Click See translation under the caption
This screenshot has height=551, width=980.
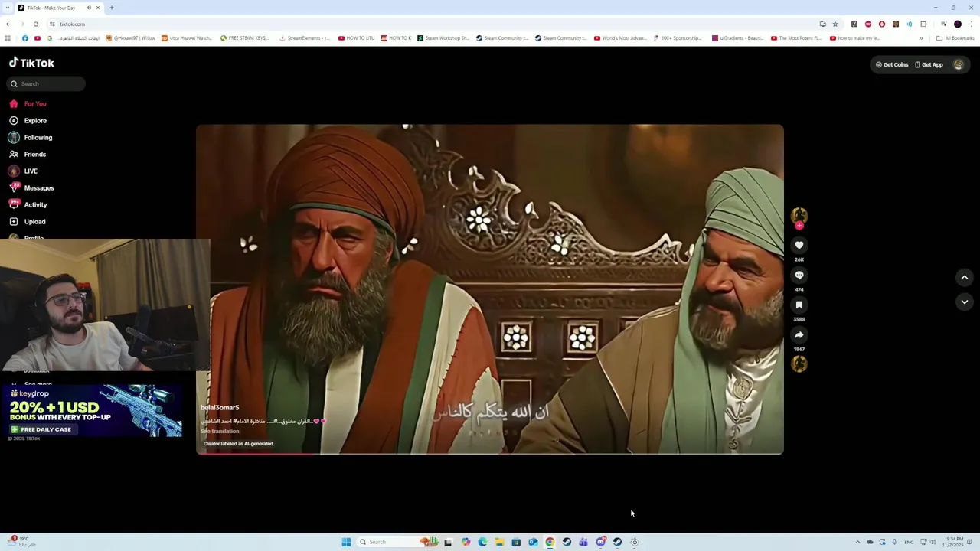[x=220, y=432]
